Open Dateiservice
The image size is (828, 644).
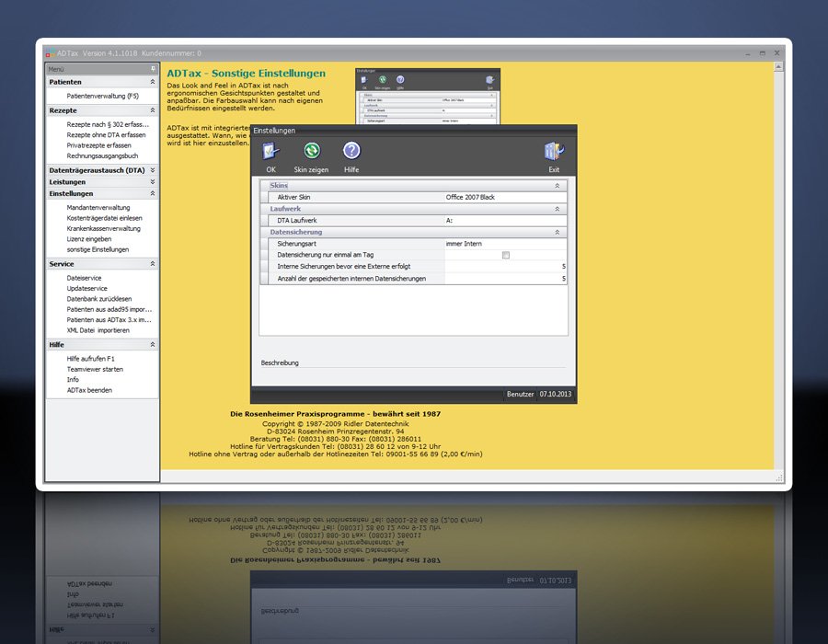pyautogui.click(x=84, y=278)
